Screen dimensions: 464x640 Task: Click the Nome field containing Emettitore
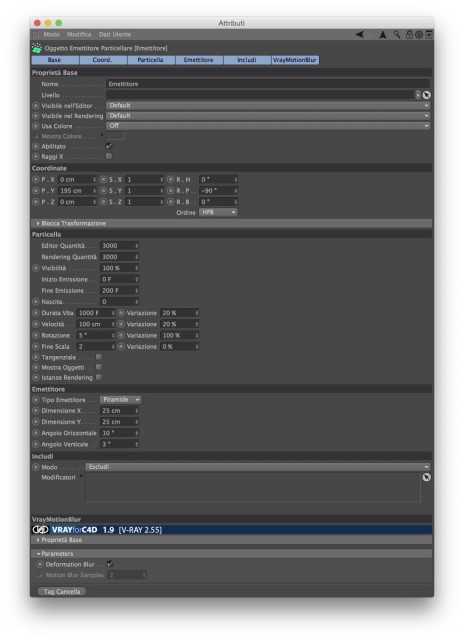268,84
